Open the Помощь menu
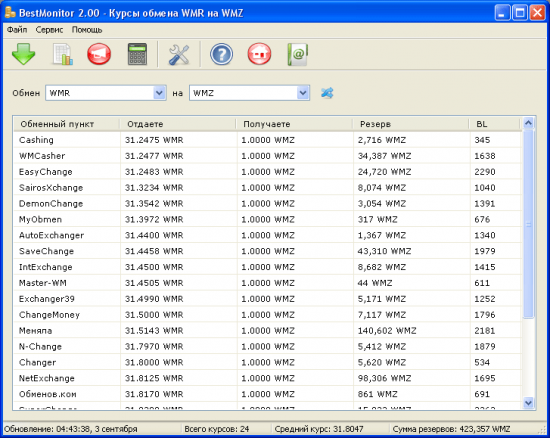This screenshot has width=550, height=438. (87, 30)
